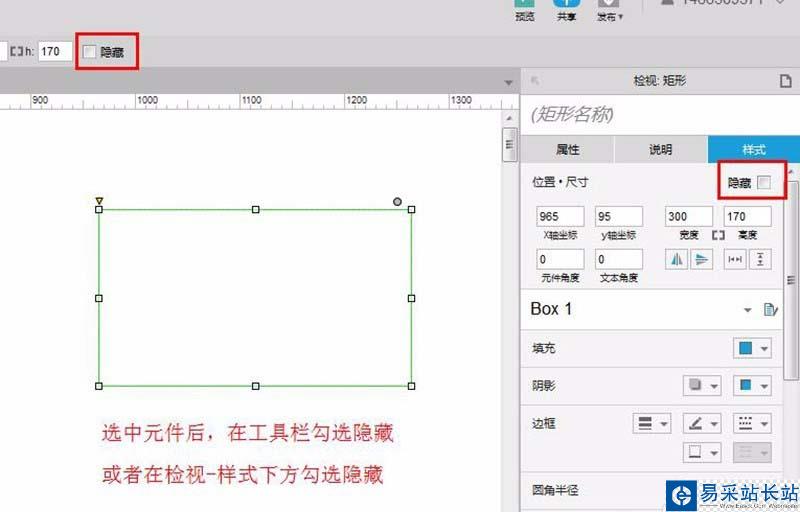Click the fit width to text icon
Image resolution: width=800 pixels, height=512 pixels.
point(735,259)
